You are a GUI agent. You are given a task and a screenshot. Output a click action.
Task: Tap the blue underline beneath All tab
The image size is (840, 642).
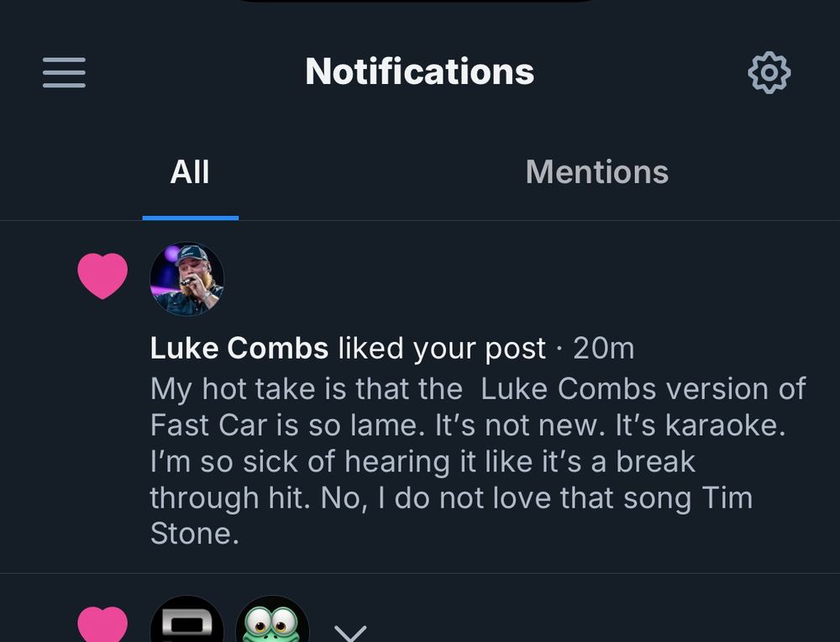pos(190,218)
